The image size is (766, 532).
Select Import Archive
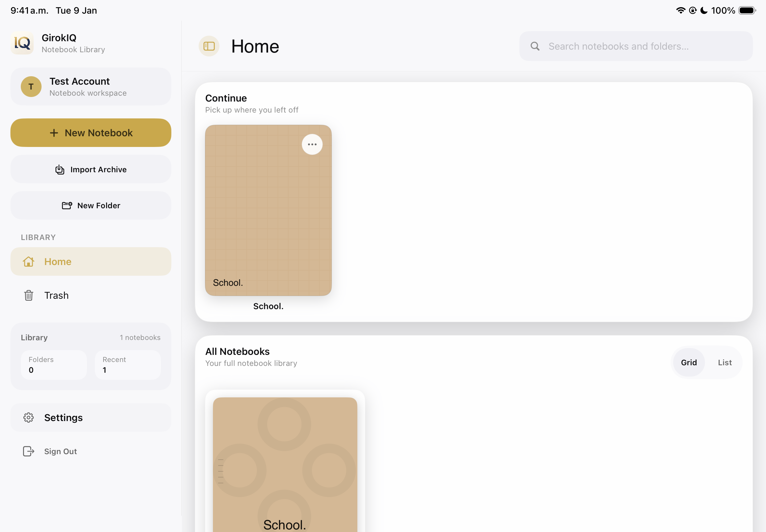pyautogui.click(x=91, y=169)
